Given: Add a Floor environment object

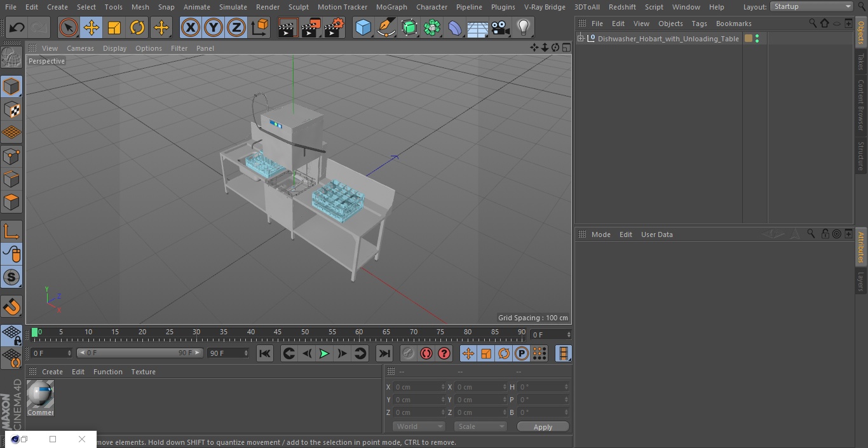Looking at the screenshot, I should click(478, 28).
